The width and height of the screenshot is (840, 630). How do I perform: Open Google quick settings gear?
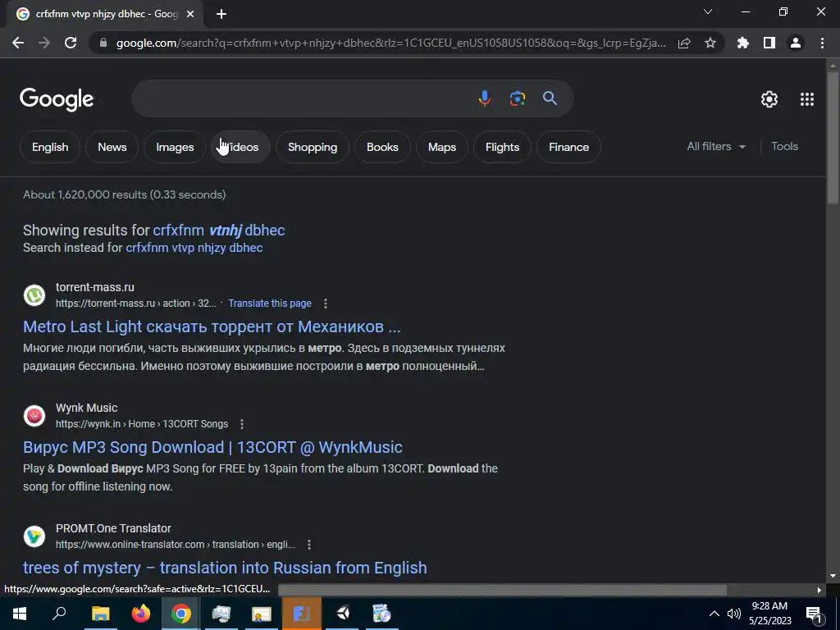(x=769, y=99)
